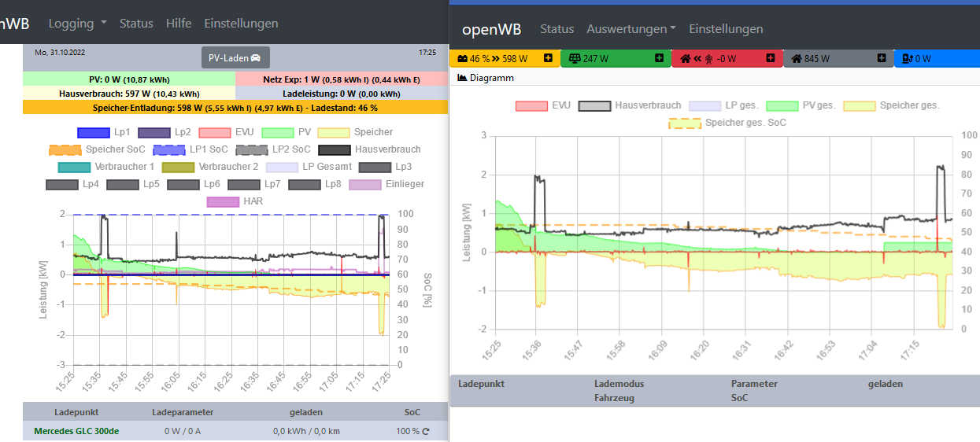
Task: Toggle Hausverbrauch series in right chart legend
Action: pyautogui.click(x=594, y=105)
